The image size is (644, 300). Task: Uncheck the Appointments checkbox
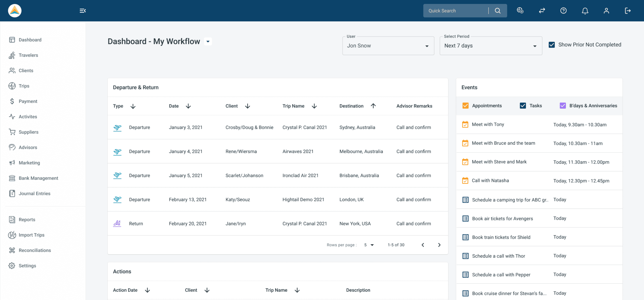tap(465, 106)
